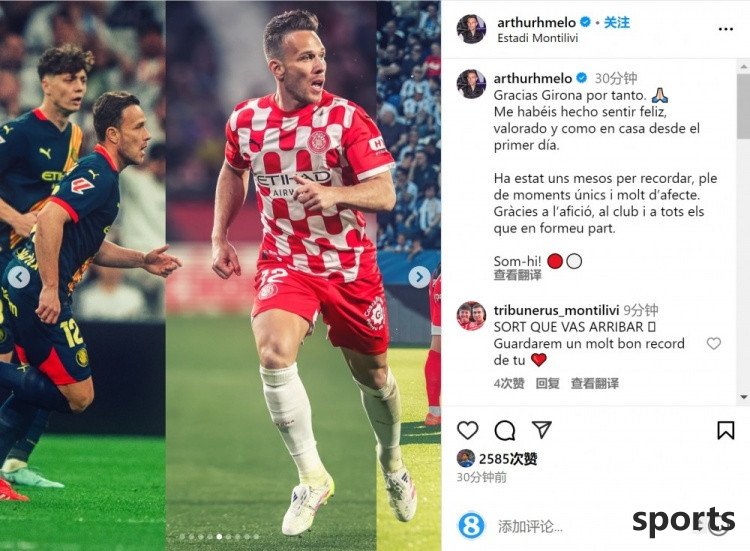View the 4次赞 comment likes
The image size is (750, 551).
[509, 383]
